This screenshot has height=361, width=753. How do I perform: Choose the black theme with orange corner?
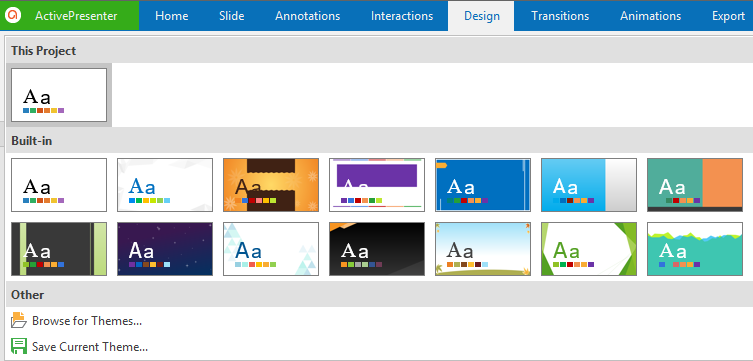click(377, 249)
